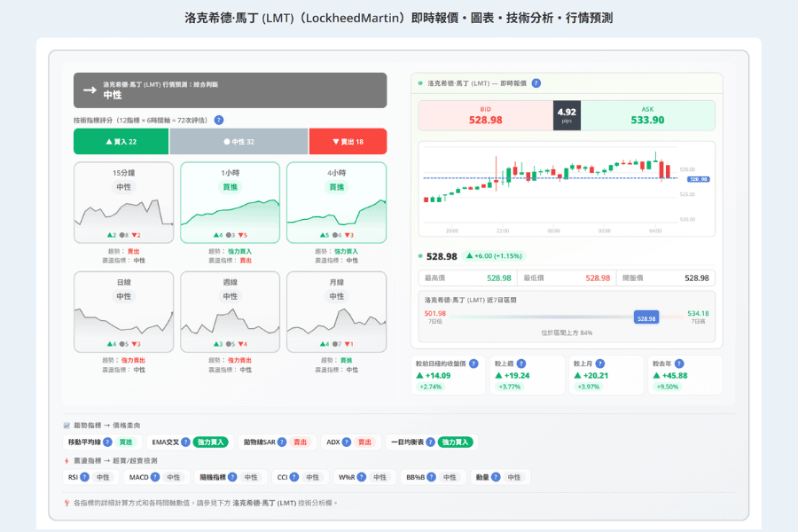Click help icon beside stochastic indicator
Screen dimensions: 798x532
pyautogui.click(x=232, y=477)
